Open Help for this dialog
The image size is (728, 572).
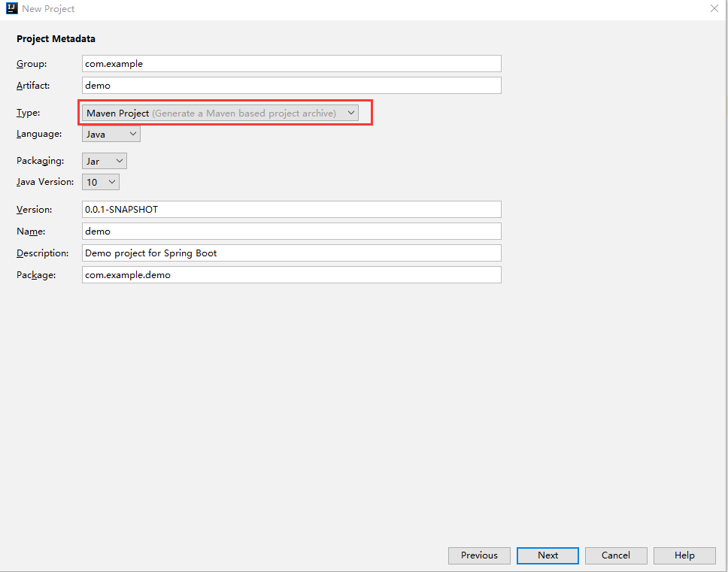pos(684,555)
